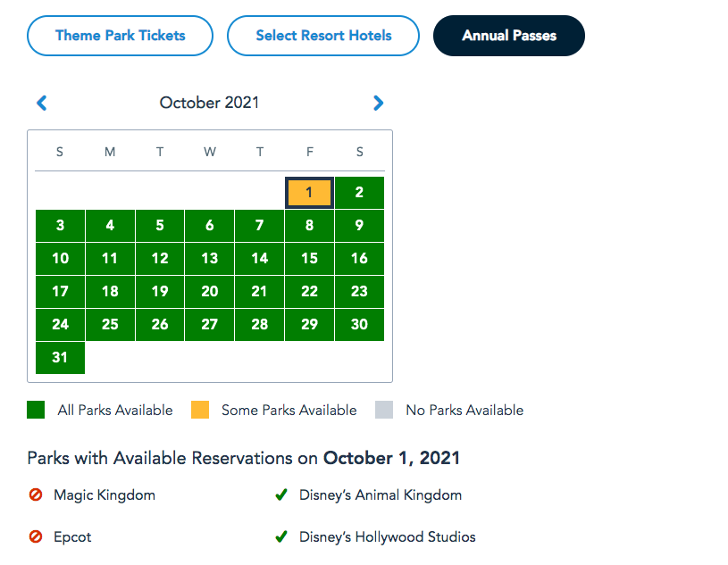Choose October 15 date cell
The height and width of the screenshot is (565, 728).
(x=309, y=259)
